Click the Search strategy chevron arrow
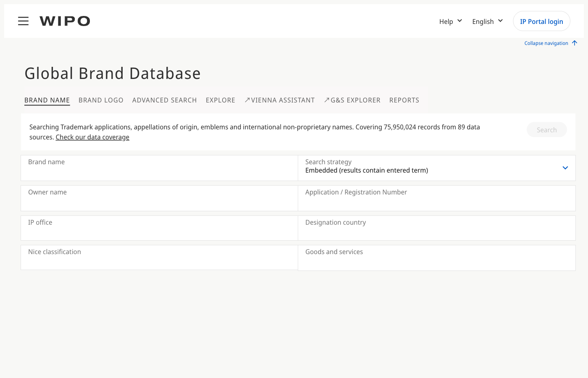Viewport: 588px width, 378px height. pos(565,168)
